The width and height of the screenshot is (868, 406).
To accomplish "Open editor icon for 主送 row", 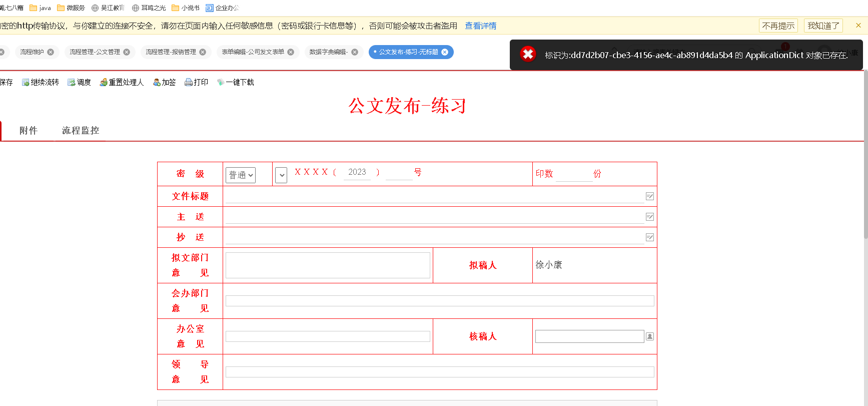I will pos(650,217).
